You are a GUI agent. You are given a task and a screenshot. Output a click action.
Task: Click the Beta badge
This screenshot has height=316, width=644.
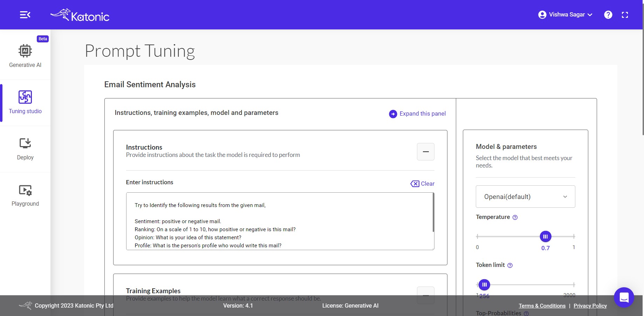click(x=43, y=39)
